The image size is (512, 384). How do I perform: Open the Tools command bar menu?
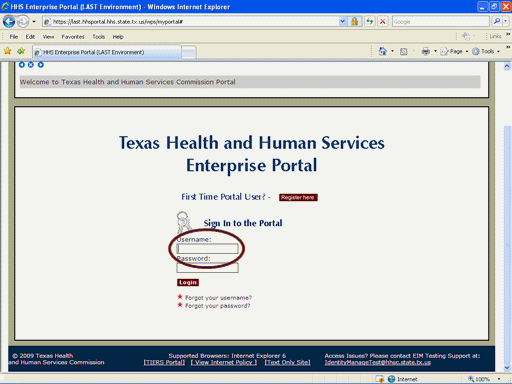[486, 51]
